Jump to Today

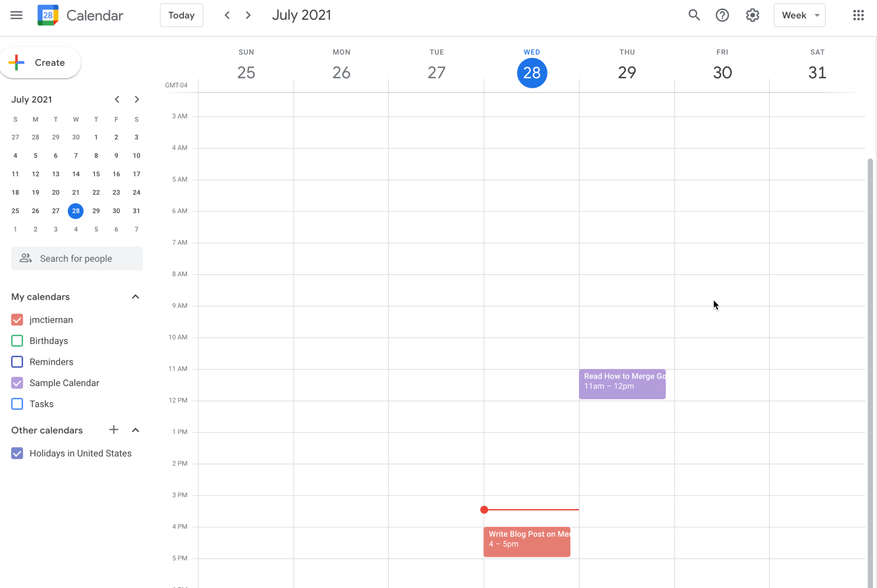click(x=182, y=15)
